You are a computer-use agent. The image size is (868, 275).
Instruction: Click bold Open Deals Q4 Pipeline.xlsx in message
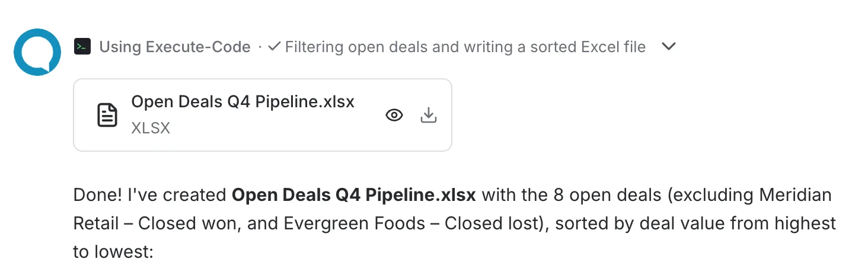(354, 195)
